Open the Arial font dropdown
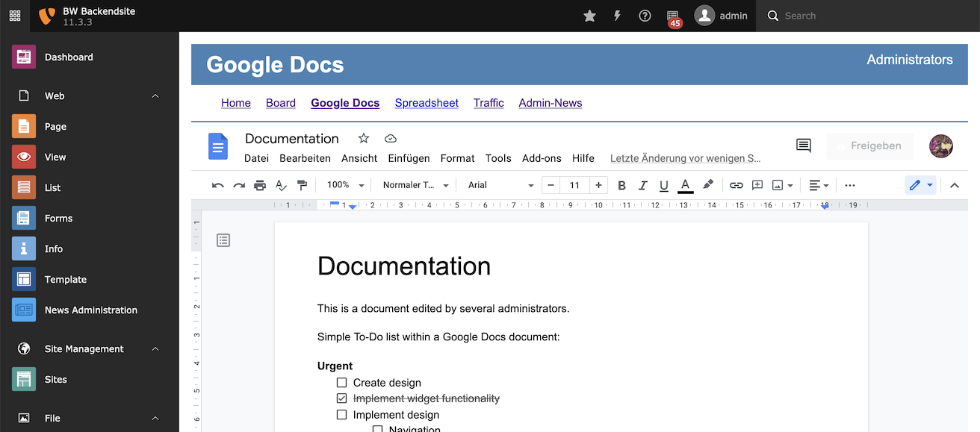Image resolution: width=980 pixels, height=432 pixels. click(x=500, y=185)
